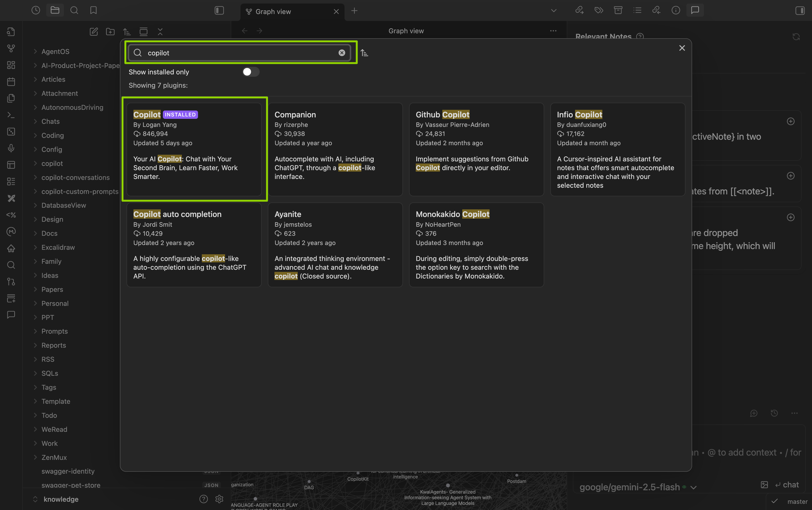Open the installed Copilot plugin card
Image resolution: width=812 pixels, height=510 pixels.
click(194, 149)
